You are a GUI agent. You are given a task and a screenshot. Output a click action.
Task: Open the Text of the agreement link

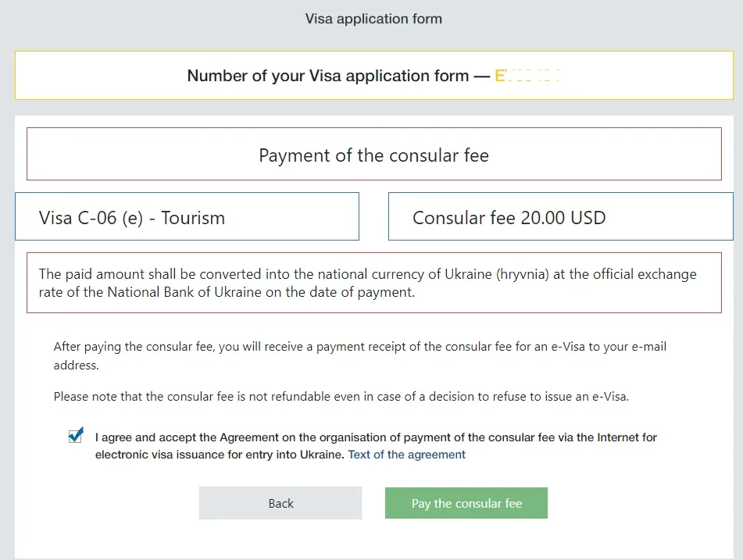click(406, 455)
